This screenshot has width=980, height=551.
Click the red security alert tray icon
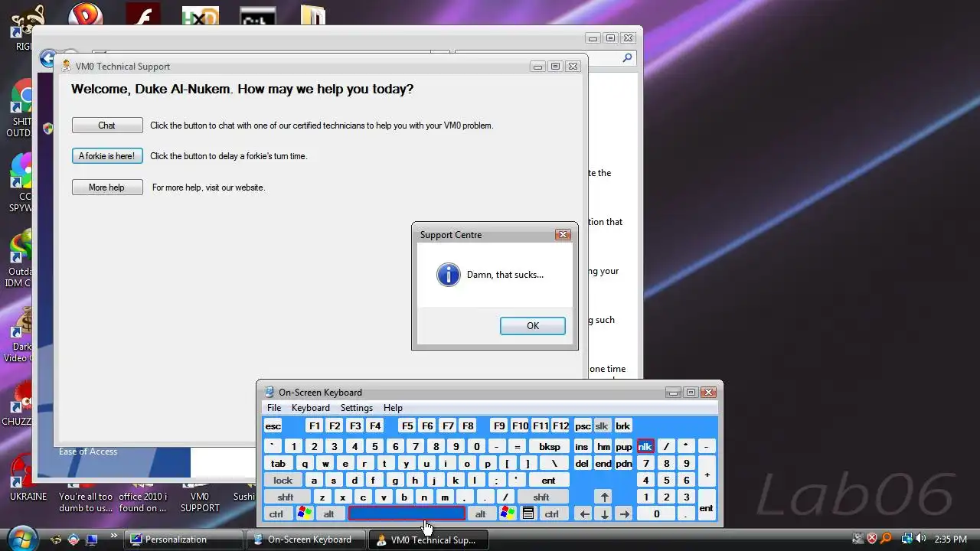point(872,539)
